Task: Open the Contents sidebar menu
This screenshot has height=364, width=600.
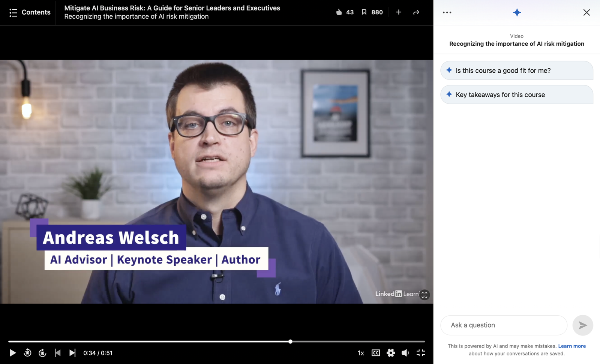Action: [x=30, y=12]
